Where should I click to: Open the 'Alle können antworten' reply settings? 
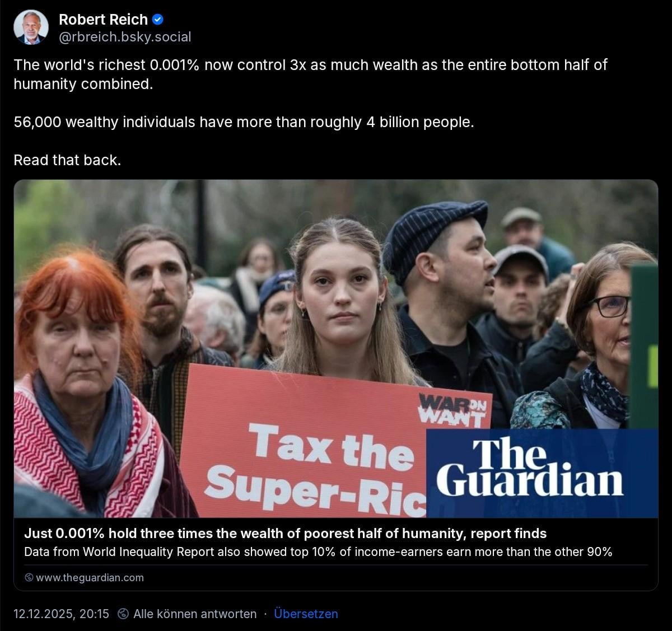(x=195, y=614)
